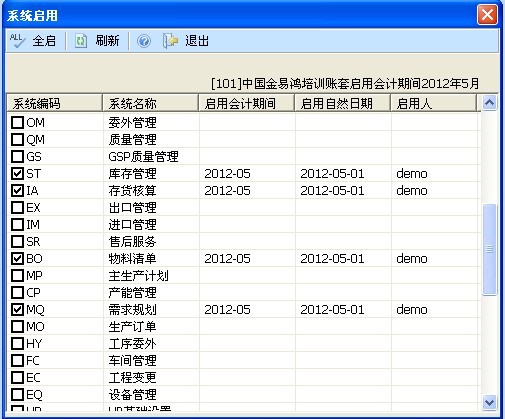Close the 系统启用 window
The image size is (505, 419).
coord(487,15)
